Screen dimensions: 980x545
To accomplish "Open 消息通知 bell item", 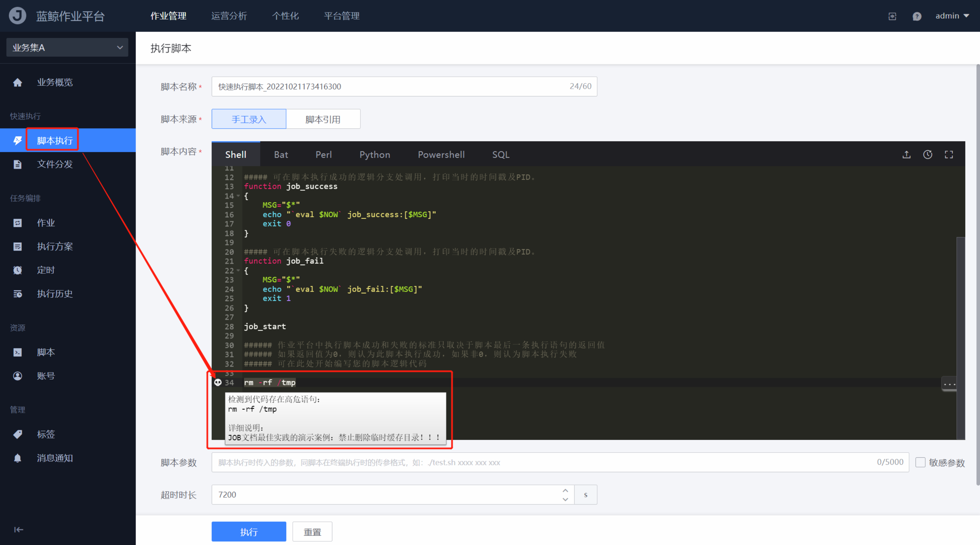I will tap(54, 458).
